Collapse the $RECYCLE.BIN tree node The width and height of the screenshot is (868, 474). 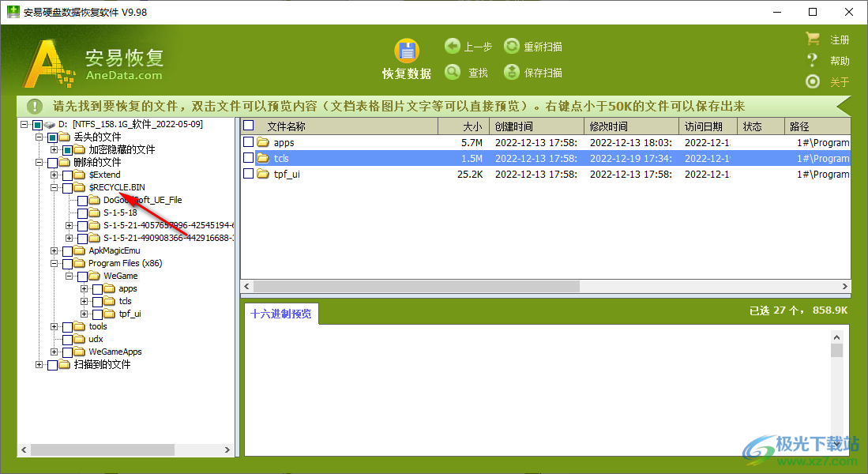coord(54,188)
